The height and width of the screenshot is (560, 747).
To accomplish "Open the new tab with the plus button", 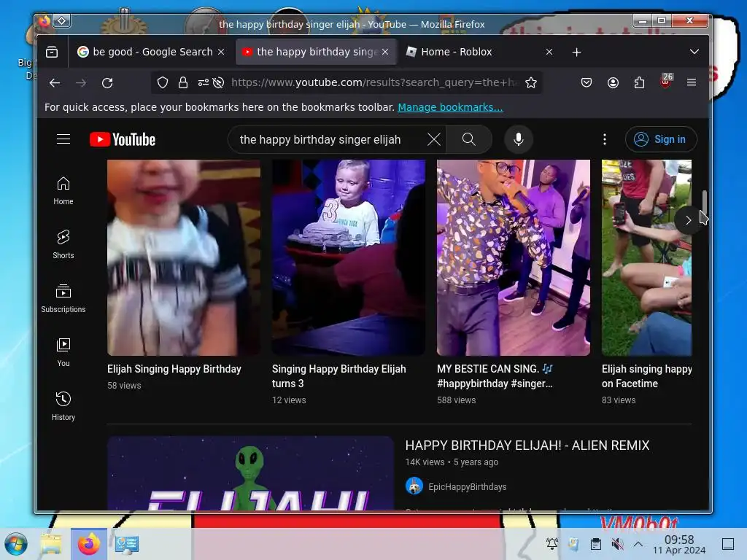I will tap(576, 52).
